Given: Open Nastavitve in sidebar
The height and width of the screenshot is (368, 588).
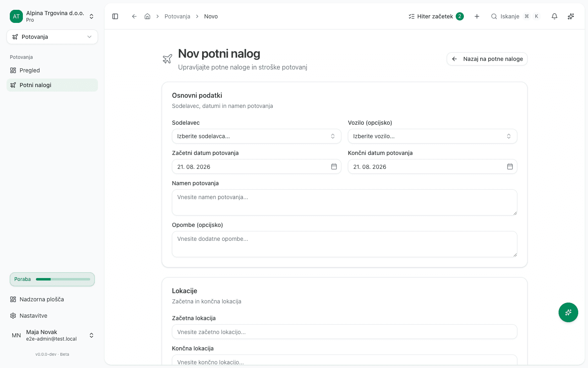Looking at the screenshot, I should click(x=52, y=316).
